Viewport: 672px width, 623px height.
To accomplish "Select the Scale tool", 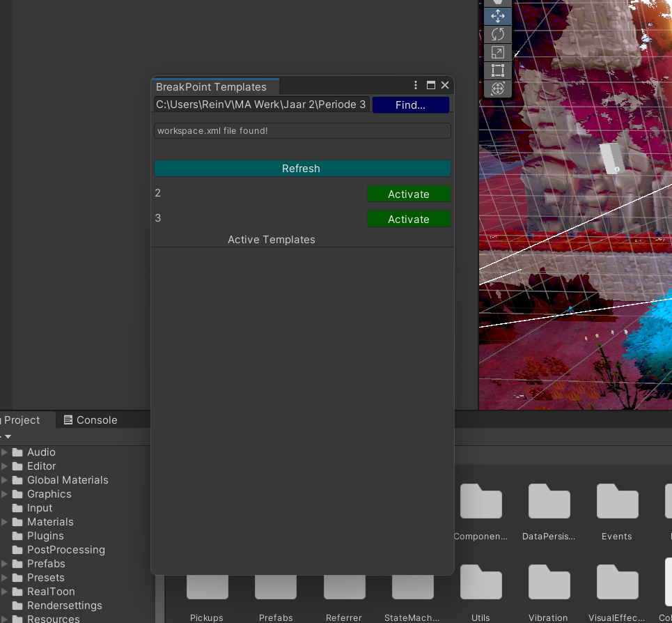I will 497,52.
